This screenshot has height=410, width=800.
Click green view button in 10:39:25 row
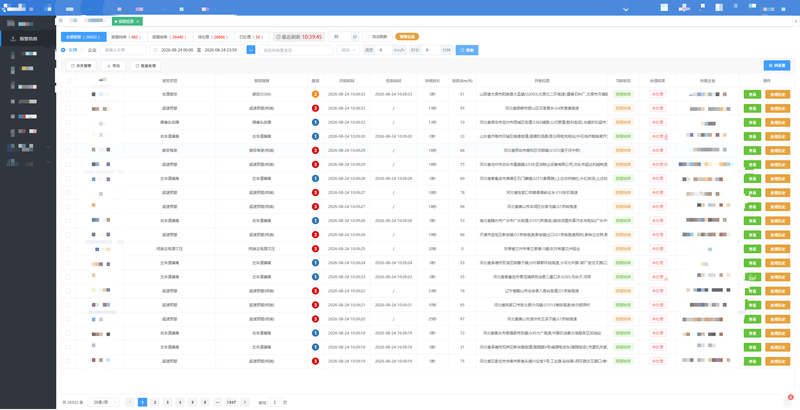752,249
